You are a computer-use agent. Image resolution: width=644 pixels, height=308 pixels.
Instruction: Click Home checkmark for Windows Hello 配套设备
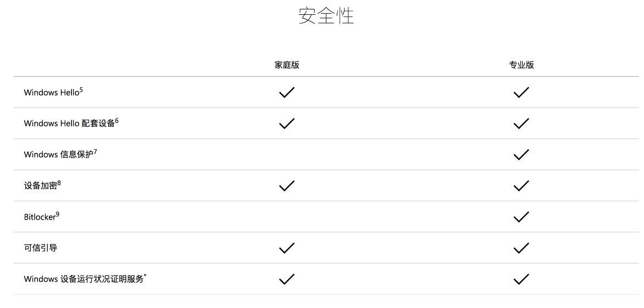point(287,124)
